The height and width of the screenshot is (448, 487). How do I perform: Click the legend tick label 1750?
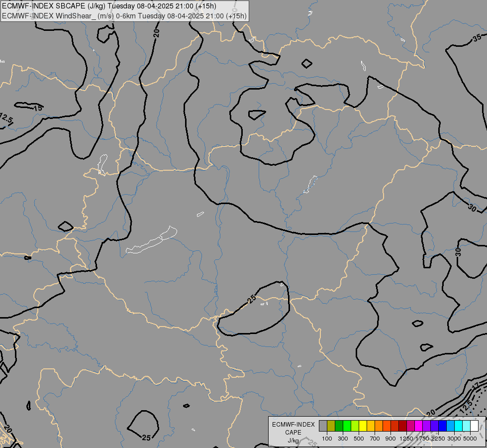point(422,439)
